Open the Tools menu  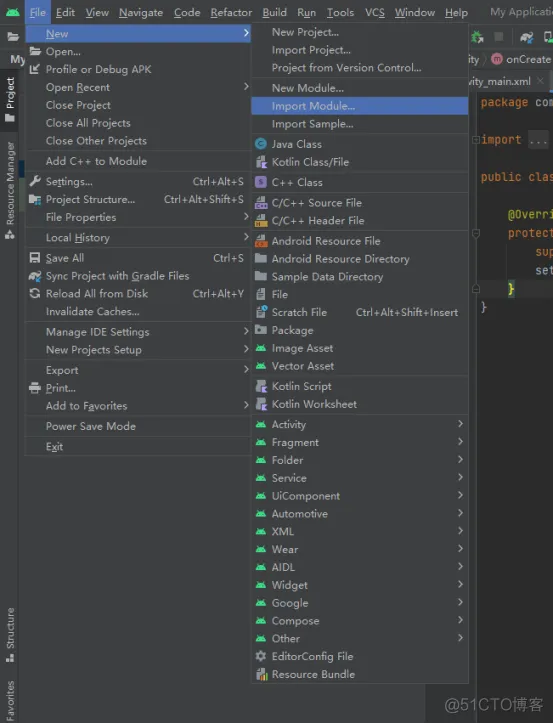pos(340,12)
